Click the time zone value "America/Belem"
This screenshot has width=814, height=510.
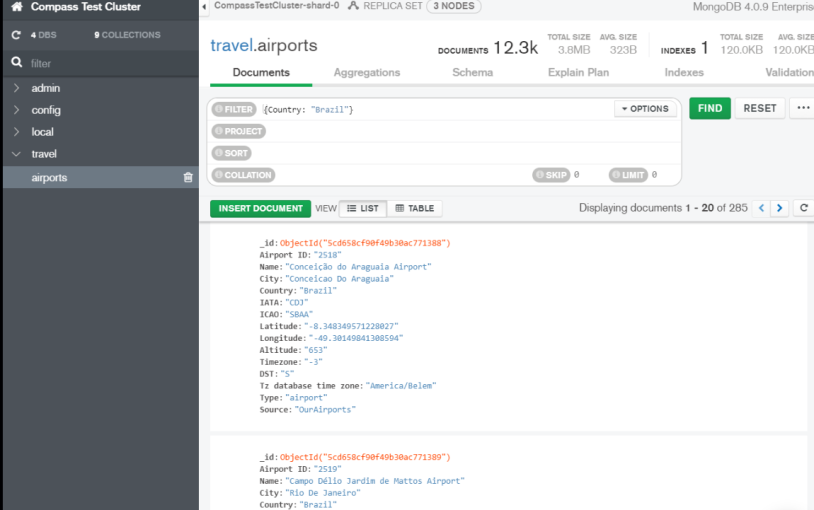401,385
